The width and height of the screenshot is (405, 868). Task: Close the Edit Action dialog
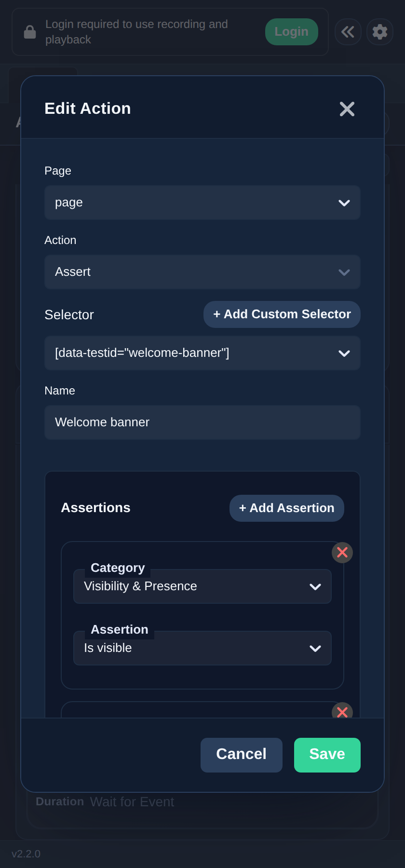pos(347,109)
